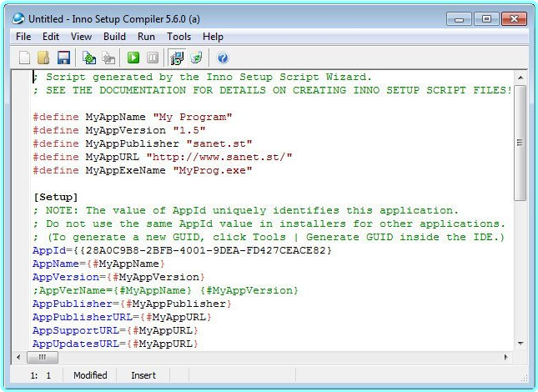Viewport: 538px width, 392px height.
Task: Click the vertical scrollbar down arrow
Action: click(x=520, y=343)
